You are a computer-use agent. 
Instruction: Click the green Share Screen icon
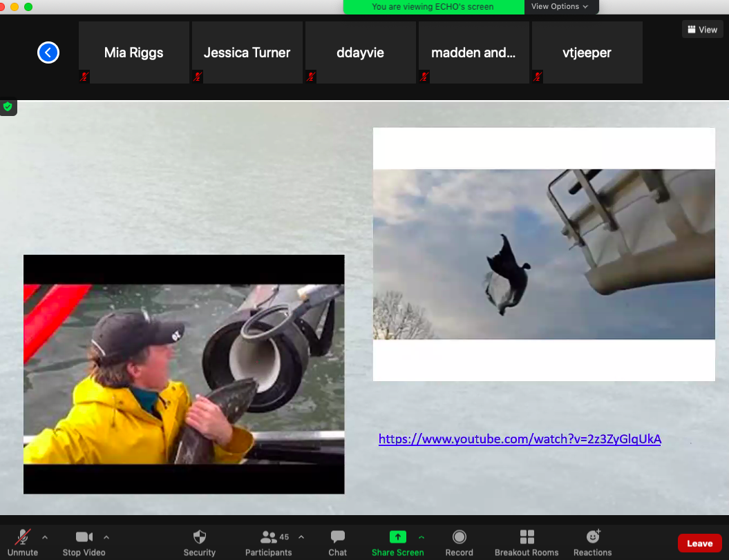coord(398,537)
